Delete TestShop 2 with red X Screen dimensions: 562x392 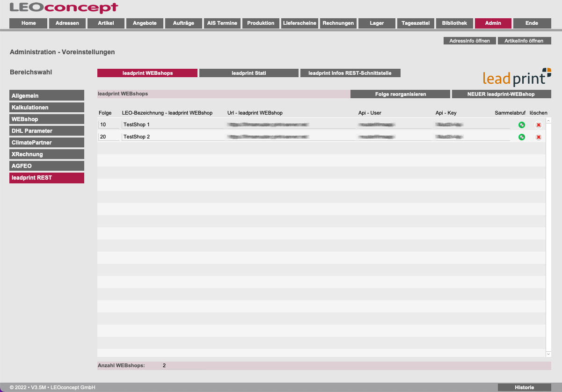pos(539,137)
